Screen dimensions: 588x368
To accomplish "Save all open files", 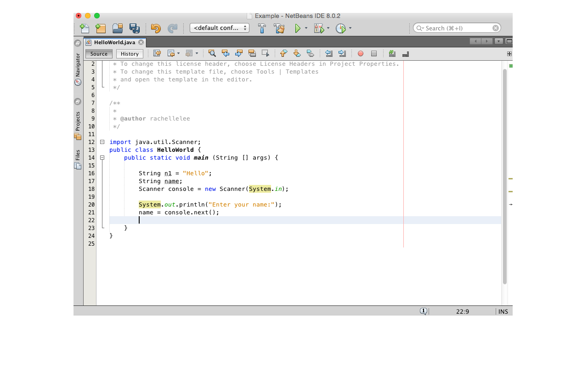I will click(134, 28).
